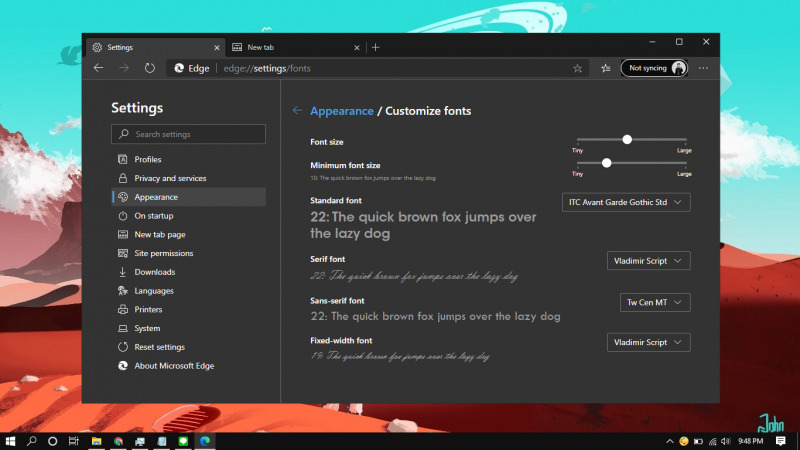Open a new tab with plus button
Screen dimensions: 800x450
point(376,47)
